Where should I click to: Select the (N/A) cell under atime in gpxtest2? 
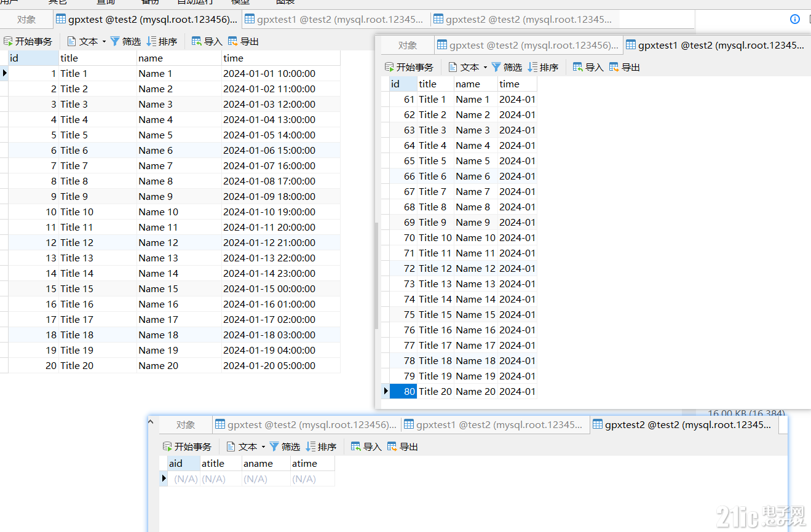pos(312,478)
